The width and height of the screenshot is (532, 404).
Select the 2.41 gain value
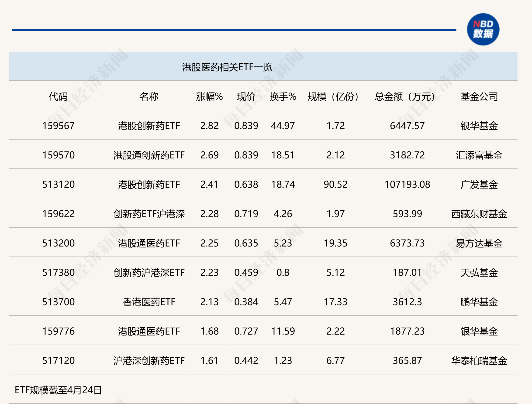click(x=209, y=185)
